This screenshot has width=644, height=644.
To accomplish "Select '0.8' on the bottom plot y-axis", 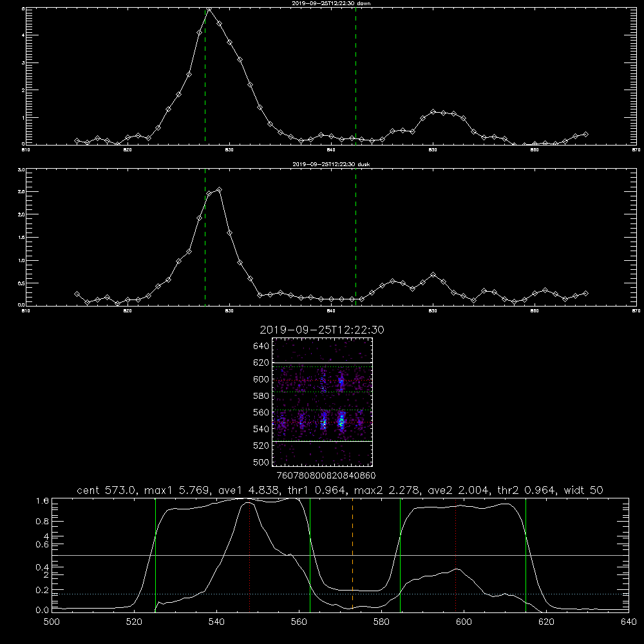I will click(43, 522).
